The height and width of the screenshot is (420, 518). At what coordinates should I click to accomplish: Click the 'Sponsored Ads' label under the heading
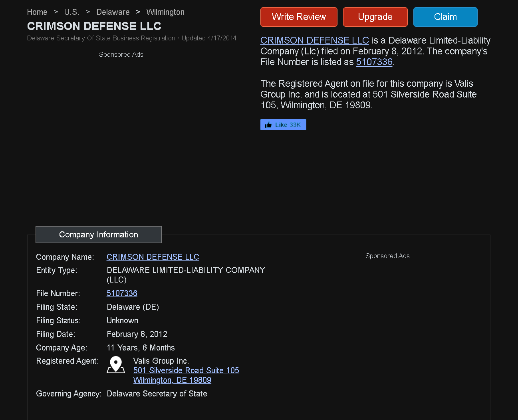(x=121, y=54)
